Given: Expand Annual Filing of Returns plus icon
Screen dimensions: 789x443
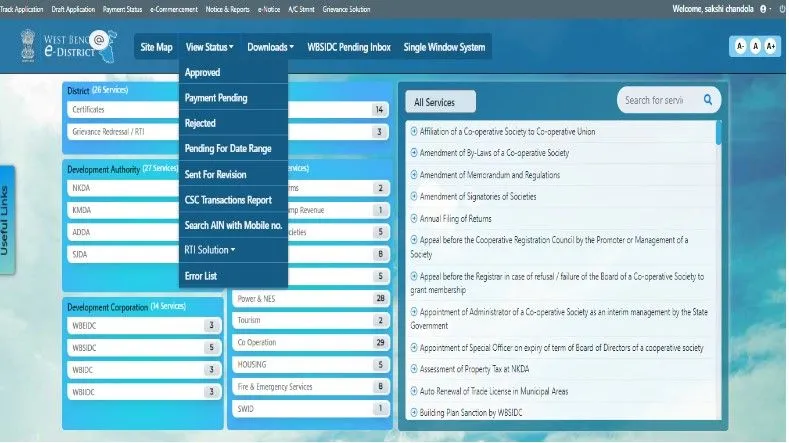Looking at the screenshot, I should 414,218.
